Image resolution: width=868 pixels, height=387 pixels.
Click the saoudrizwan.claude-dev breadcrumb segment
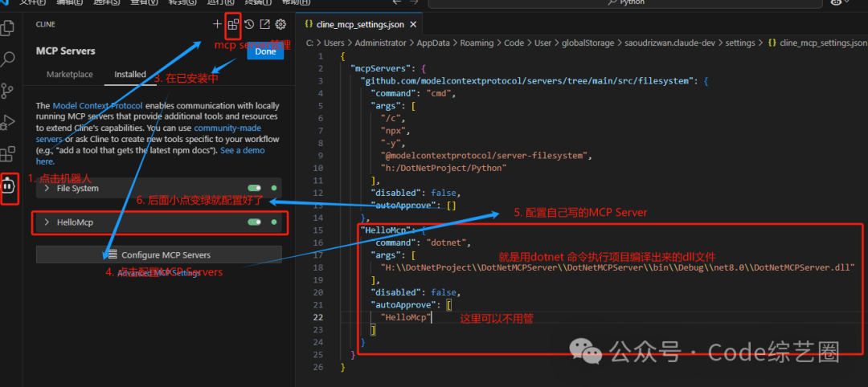coord(670,43)
